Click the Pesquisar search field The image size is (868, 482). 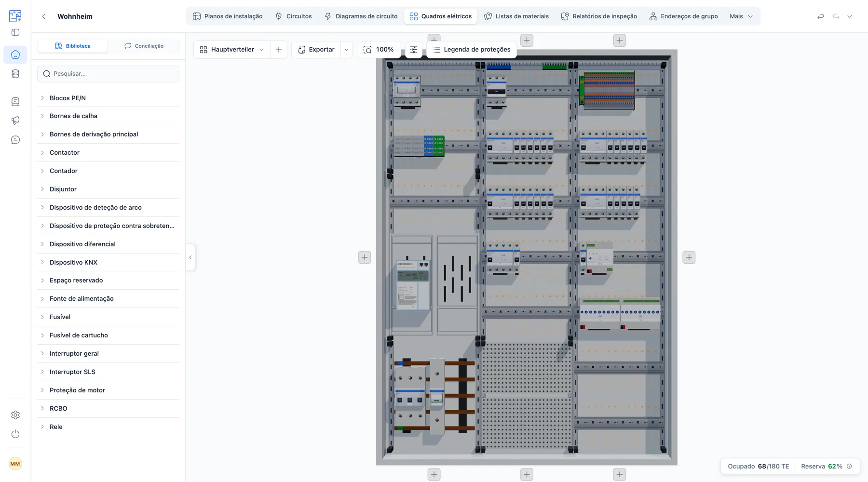point(108,74)
